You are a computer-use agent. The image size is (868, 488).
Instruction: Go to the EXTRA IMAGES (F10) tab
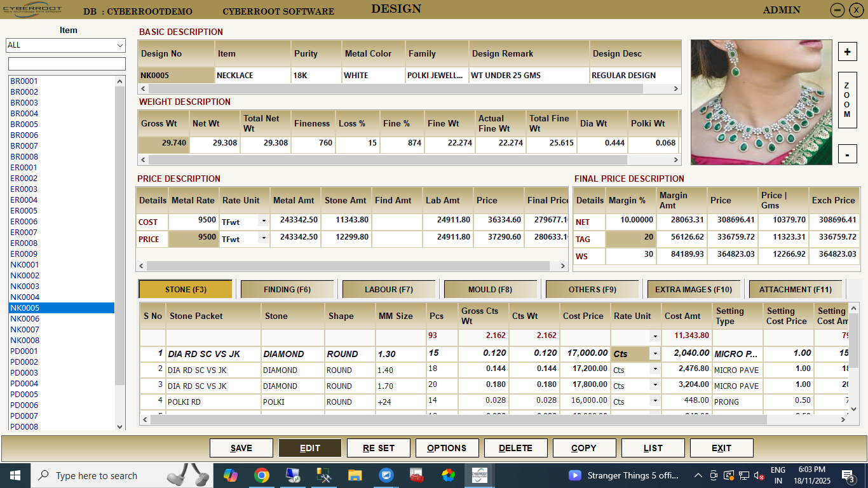pos(693,289)
